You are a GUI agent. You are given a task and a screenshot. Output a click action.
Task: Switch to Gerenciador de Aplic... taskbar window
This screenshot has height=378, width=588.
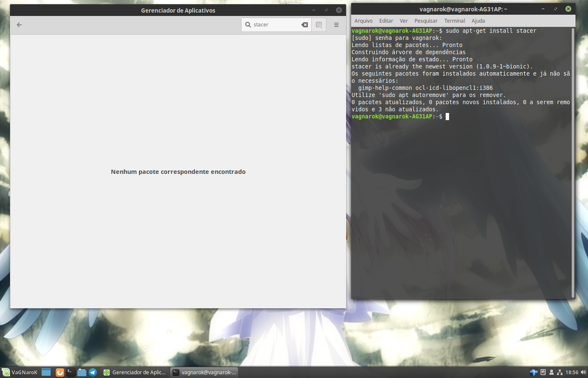tap(135, 372)
